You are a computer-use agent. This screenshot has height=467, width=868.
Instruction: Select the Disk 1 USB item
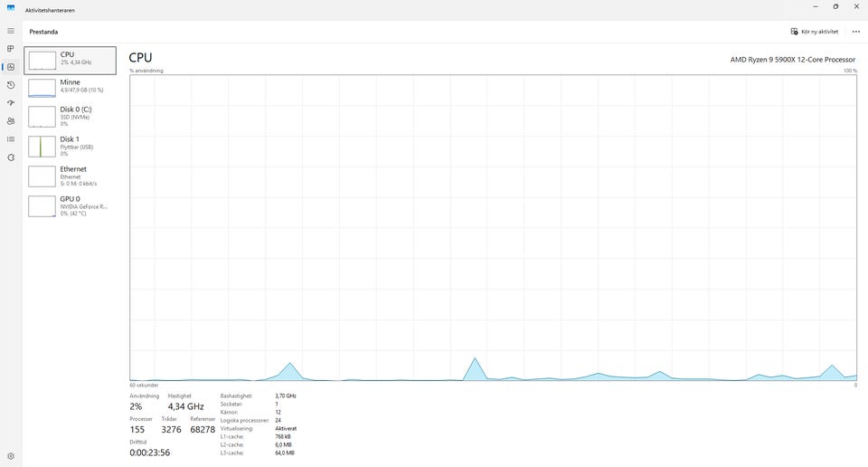coord(70,147)
